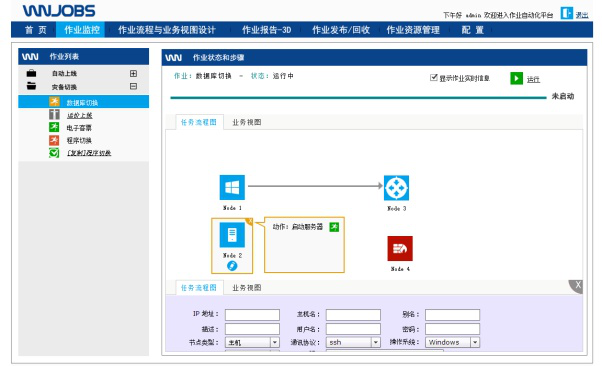Close the node properties panel with X

coord(577,286)
